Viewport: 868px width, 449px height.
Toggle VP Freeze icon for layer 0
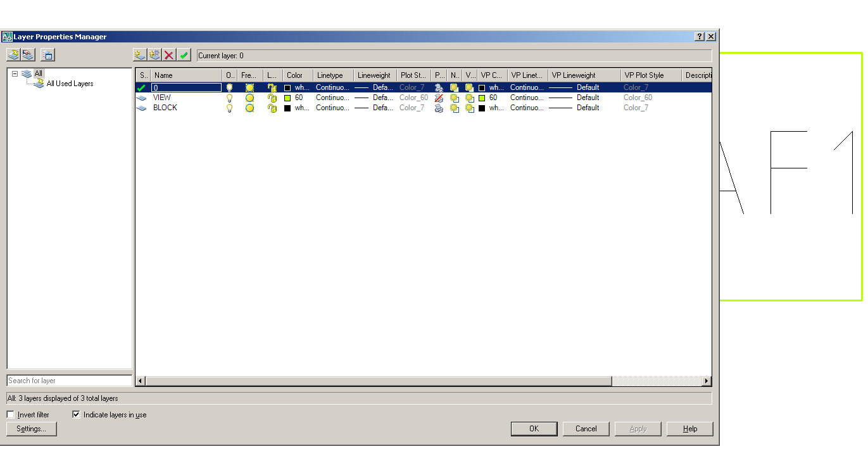click(469, 88)
